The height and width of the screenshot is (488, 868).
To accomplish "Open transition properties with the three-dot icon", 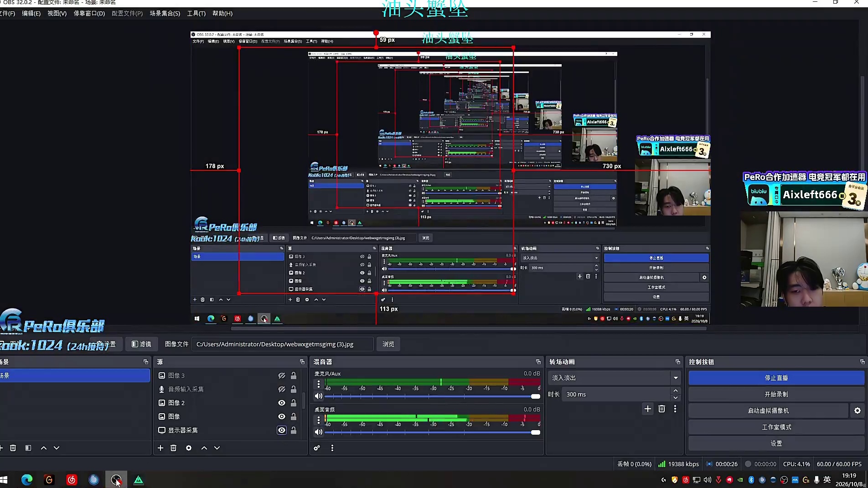I will (x=675, y=409).
